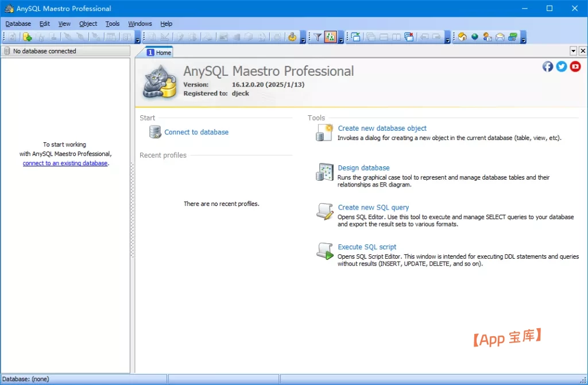Open the Facebook social icon

point(548,67)
